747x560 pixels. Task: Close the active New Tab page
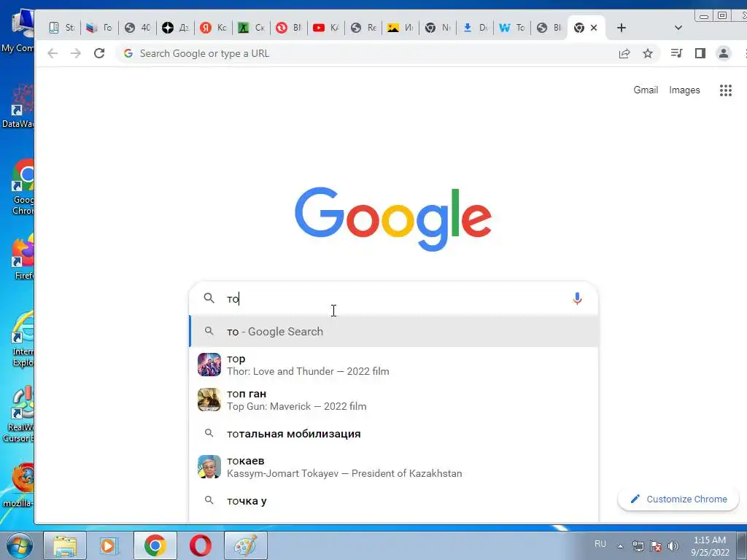coord(594,28)
